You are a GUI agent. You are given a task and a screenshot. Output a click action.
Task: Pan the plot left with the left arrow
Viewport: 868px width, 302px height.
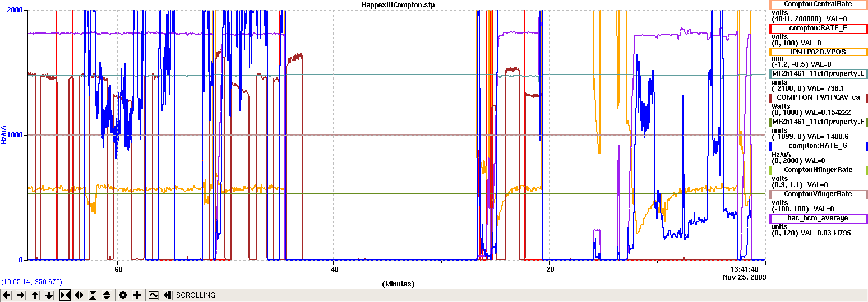coord(7,295)
